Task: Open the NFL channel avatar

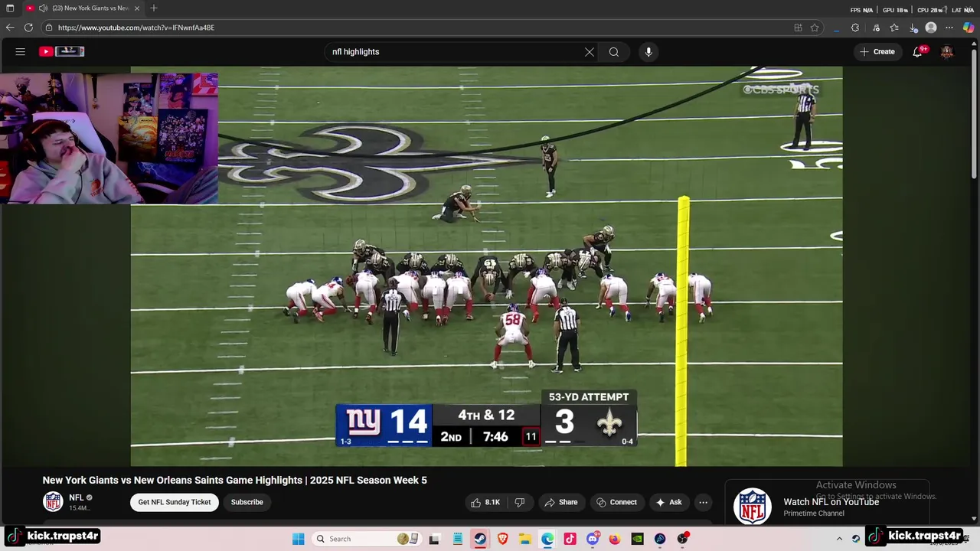Action: pos(53,502)
